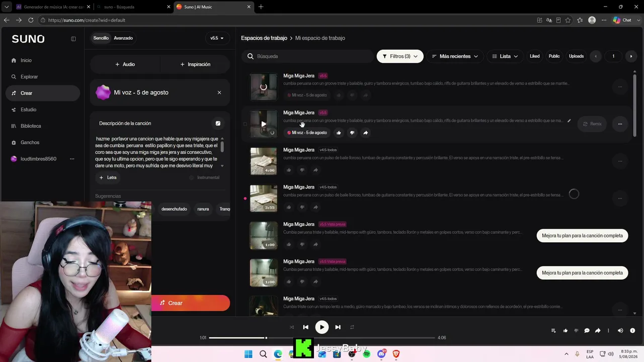Click the Búsqueda search field
The height and width of the screenshot is (362, 644).
[308, 56]
